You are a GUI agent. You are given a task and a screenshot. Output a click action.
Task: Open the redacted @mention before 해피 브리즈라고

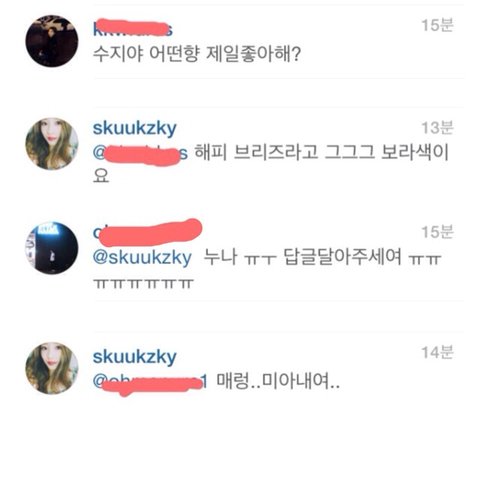pyautogui.click(x=140, y=154)
